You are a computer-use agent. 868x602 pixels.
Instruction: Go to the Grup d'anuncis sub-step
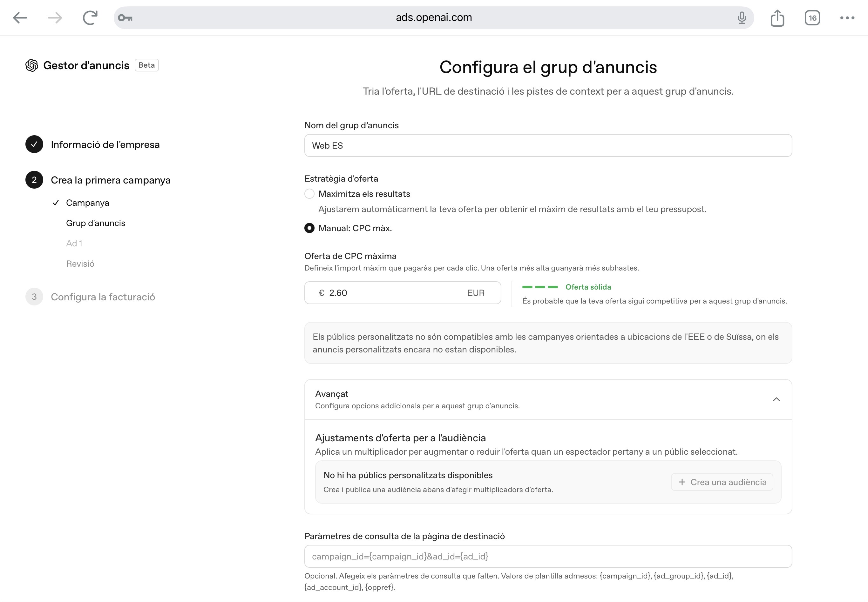96,223
